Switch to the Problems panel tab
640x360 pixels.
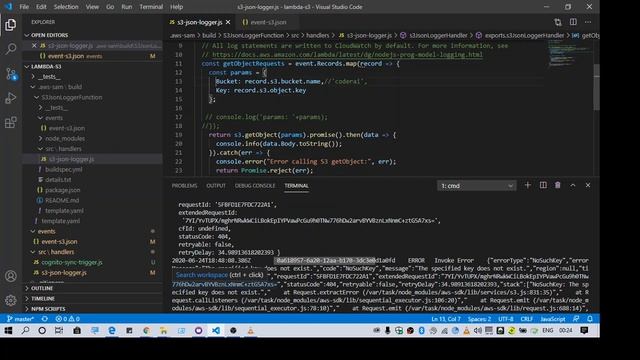[184, 186]
